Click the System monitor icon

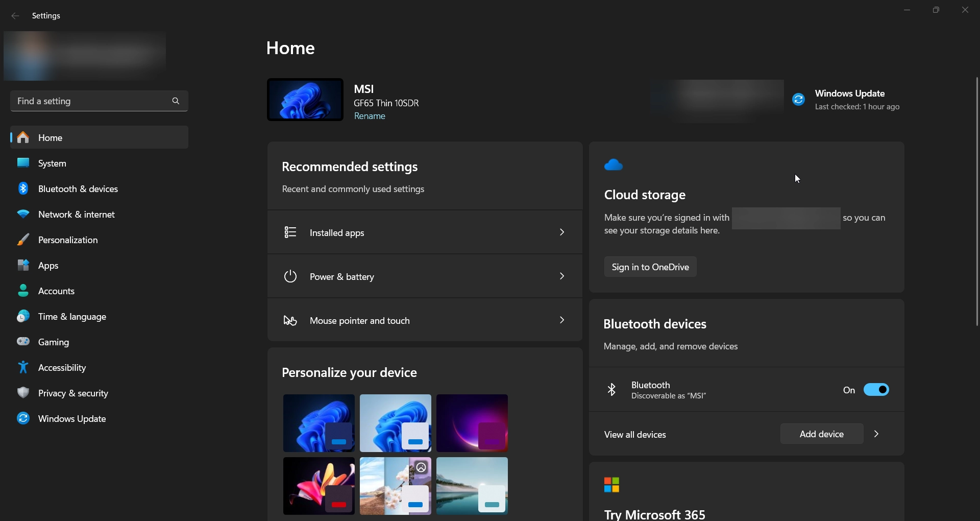(x=23, y=163)
